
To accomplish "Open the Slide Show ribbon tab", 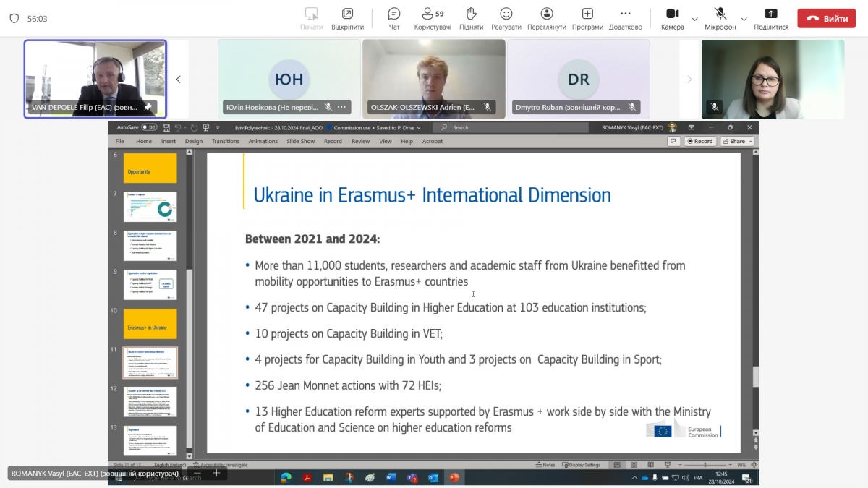I will pyautogui.click(x=300, y=142).
